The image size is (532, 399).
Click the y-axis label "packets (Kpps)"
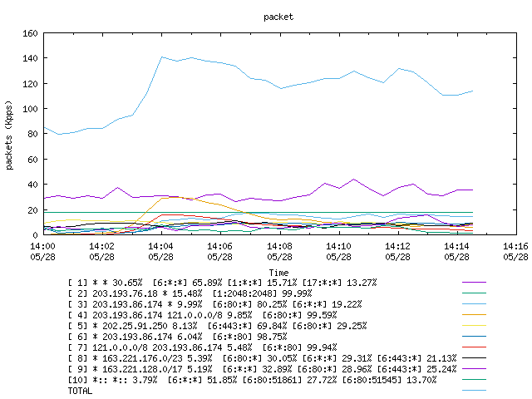9,135
